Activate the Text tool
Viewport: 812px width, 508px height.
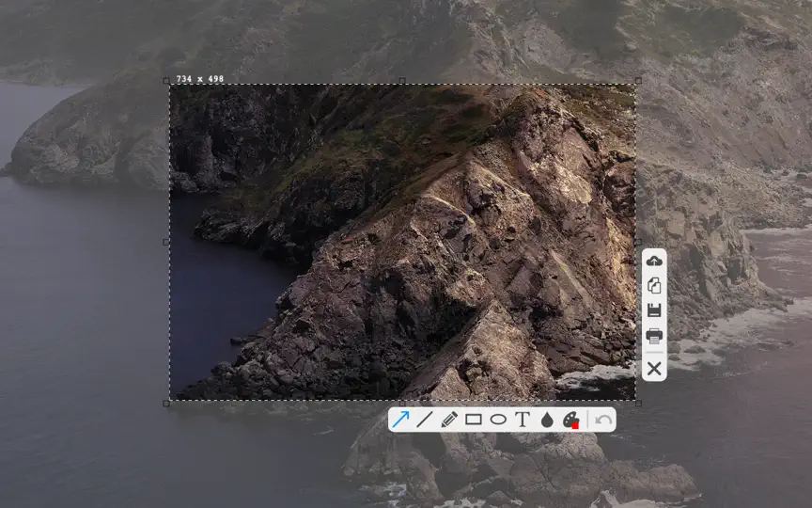[x=523, y=420]
